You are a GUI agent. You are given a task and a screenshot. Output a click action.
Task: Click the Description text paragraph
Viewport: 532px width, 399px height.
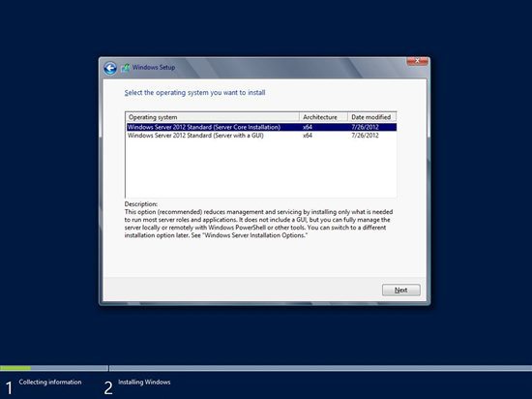[258, 224]
